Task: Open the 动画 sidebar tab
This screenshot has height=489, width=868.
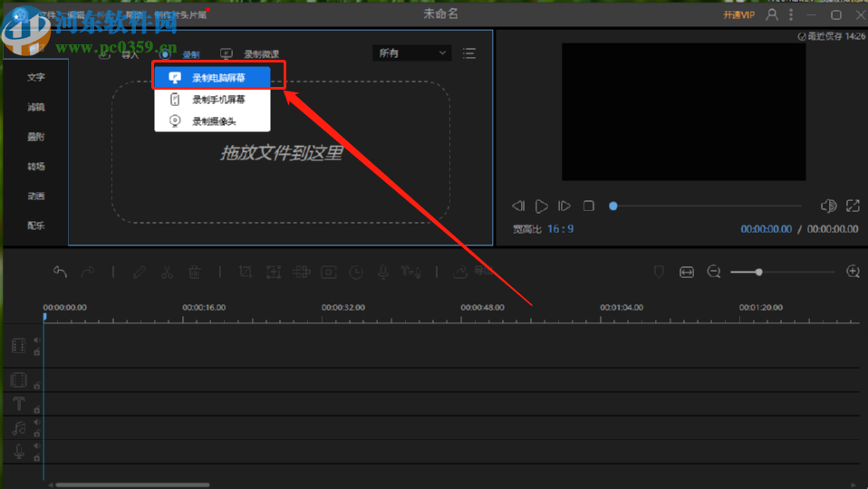Action: 36,197
